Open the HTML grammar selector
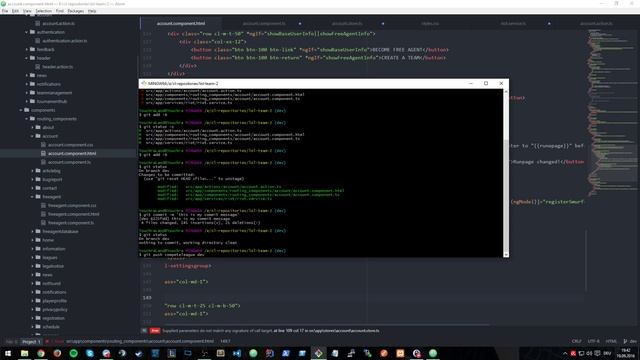This screenshot has width=640, height=360. [611, 341]
